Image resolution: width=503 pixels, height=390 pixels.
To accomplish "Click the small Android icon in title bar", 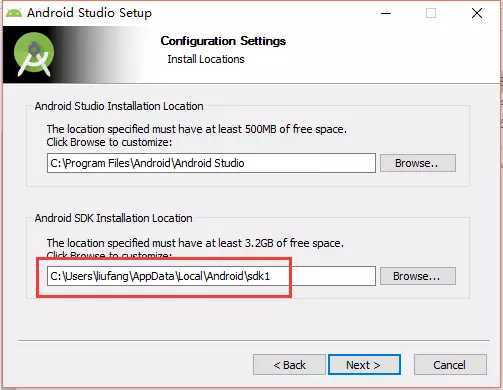I will 14,13.
